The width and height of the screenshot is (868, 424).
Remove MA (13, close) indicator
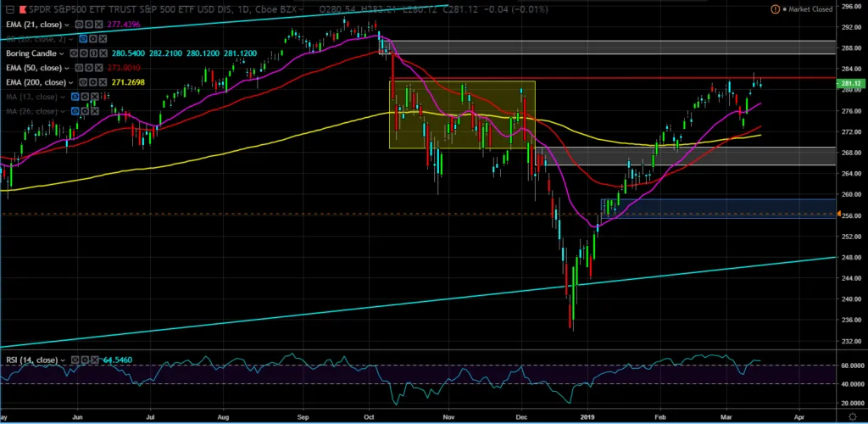95,97
